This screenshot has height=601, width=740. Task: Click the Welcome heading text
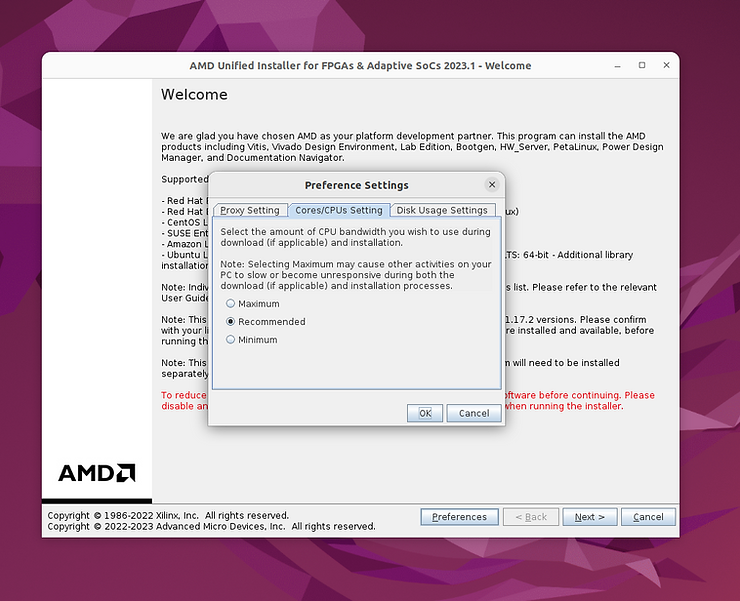[194, 94]
